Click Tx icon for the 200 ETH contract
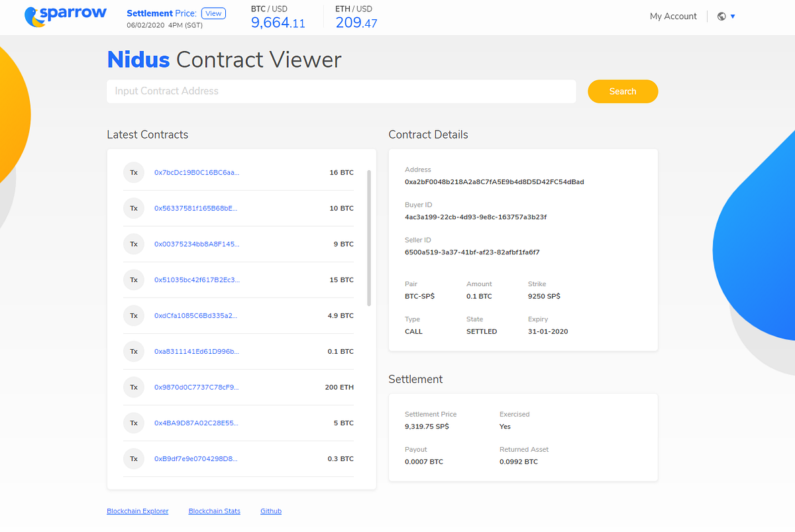The height and width of the screenshot is (532, 795). click(133, 387)
